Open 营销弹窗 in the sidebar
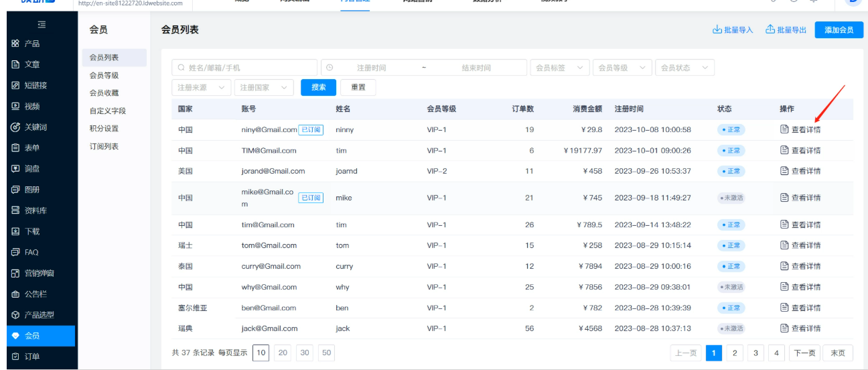This screenshot has height=370, width=868. pyautogui.click(x=39, y=273)
